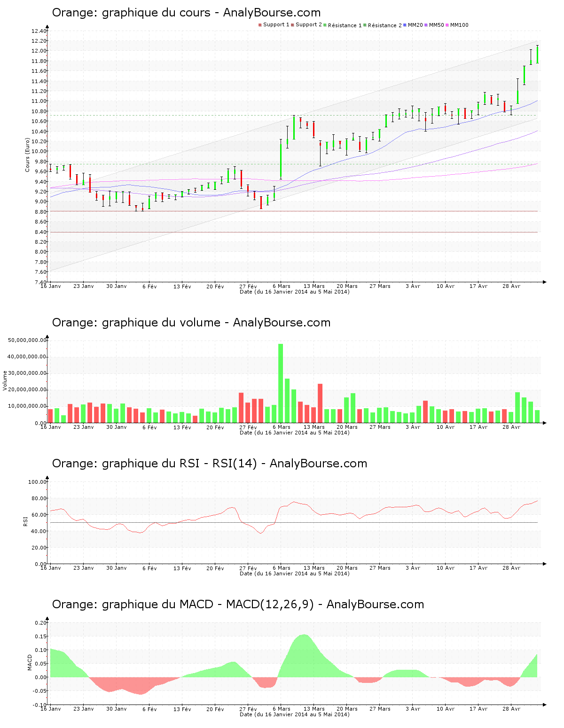Click '13 Mars' date under volume chart
This screenshot has width=564, height=728.
(314, 427)
